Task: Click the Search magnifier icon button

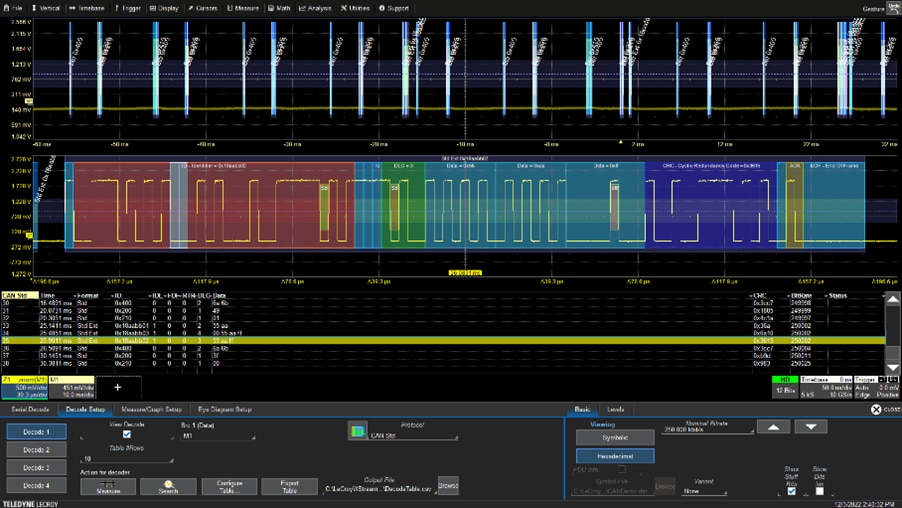Action: [x=168, y=486]
